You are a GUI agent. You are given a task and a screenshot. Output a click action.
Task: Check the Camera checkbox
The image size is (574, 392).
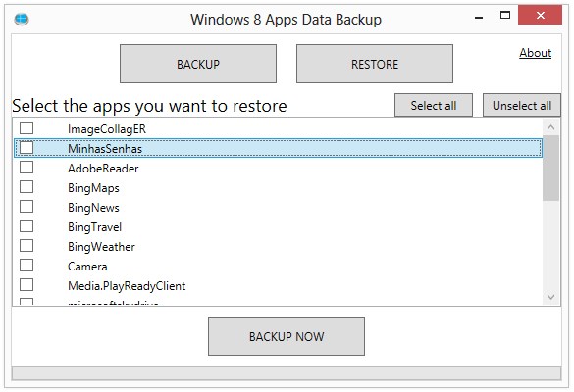point(26,266)
